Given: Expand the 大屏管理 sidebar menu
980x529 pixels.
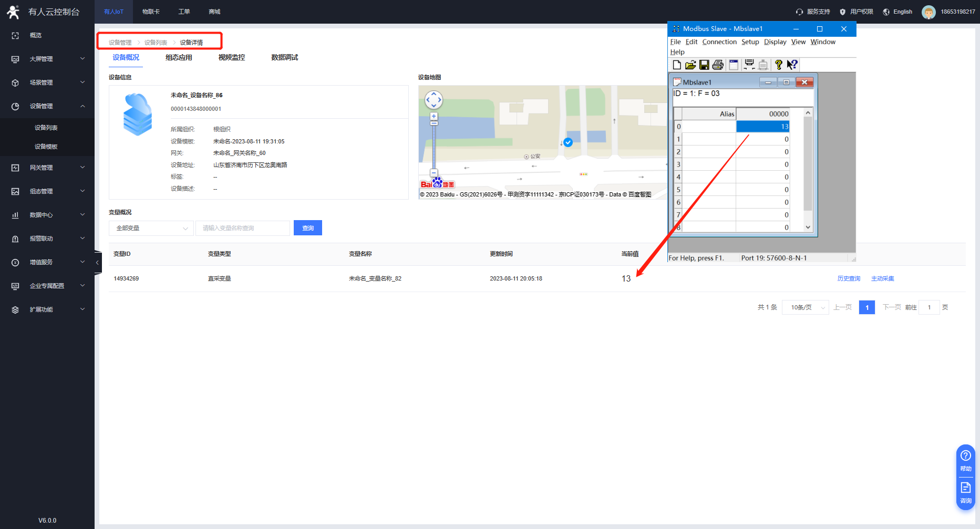Looking at the screenshot, I should pos(47,59).
